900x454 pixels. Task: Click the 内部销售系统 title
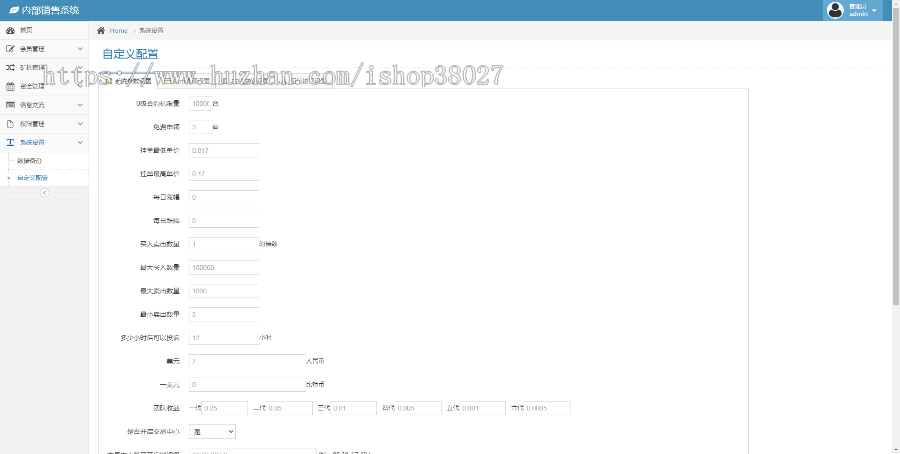tap(51, 10)
